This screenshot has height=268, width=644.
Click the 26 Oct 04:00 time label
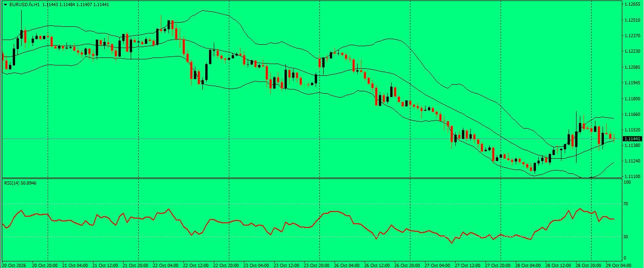pyautogui.click(x=346, y=266)
